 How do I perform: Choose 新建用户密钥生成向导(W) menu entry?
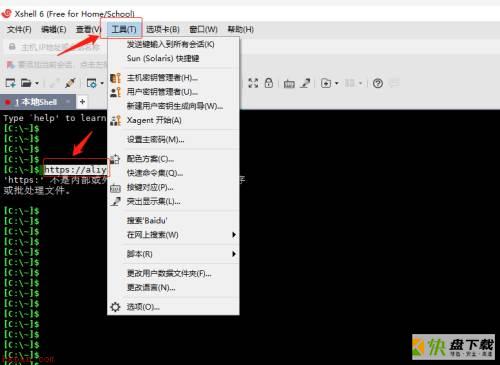(x=173, y=106)
